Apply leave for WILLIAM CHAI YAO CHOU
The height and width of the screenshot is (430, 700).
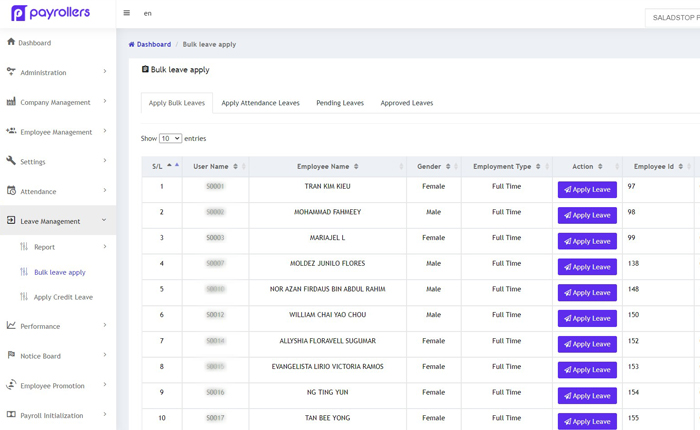coord(587,318)
